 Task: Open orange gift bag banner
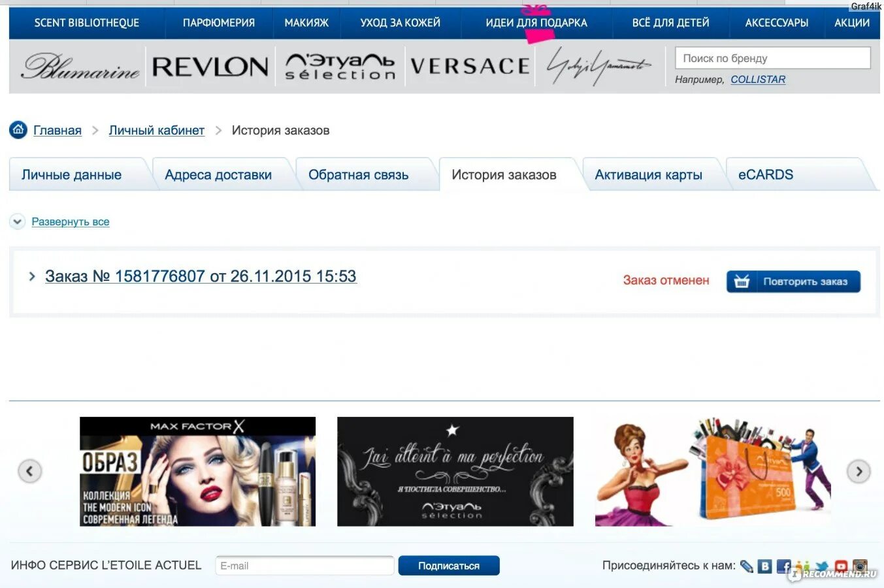click(x=713, y=472)
